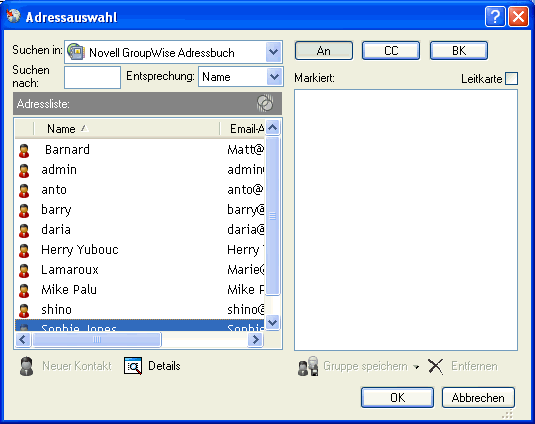The width and height of the screenshot is (535, 424).
Task: Click the user icon next to Barnard
Action: [x=24, y=151]
